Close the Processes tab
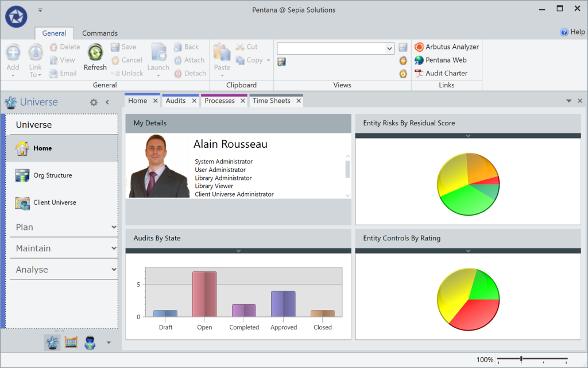 tap(243, 101)
